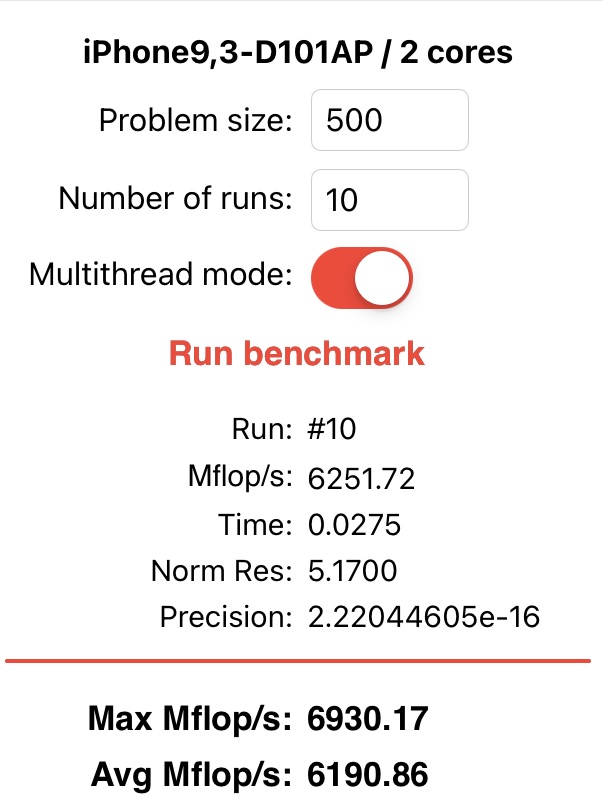The height and width of the screenshot is (811, 603).
Task: Click the Avg Mflop/s label
Action: (192, 773)
